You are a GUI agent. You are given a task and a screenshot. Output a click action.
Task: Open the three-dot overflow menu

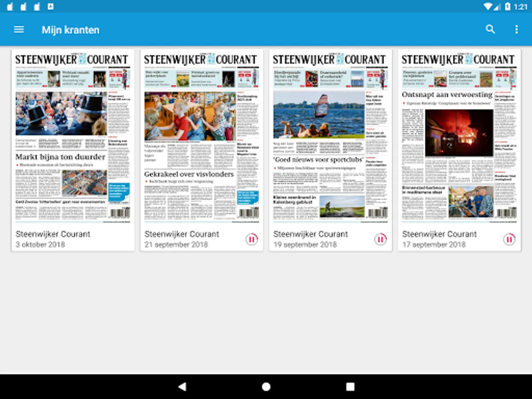516,29
